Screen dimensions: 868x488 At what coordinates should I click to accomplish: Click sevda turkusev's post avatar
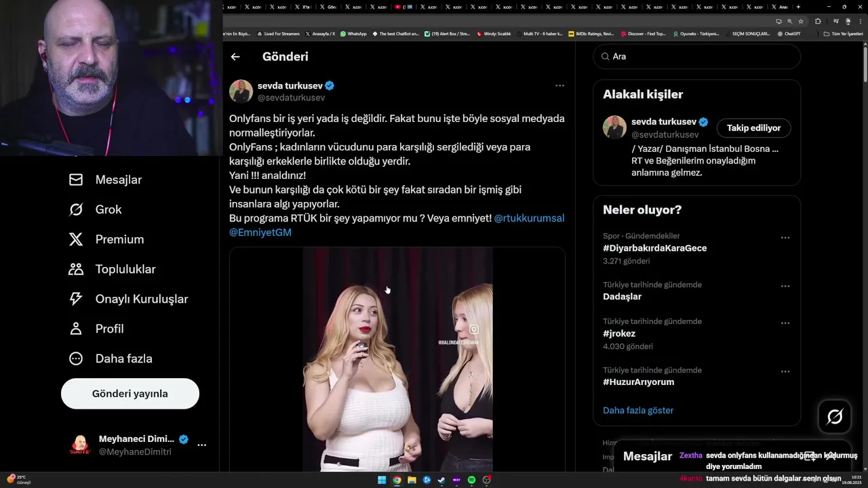[241, 91]
